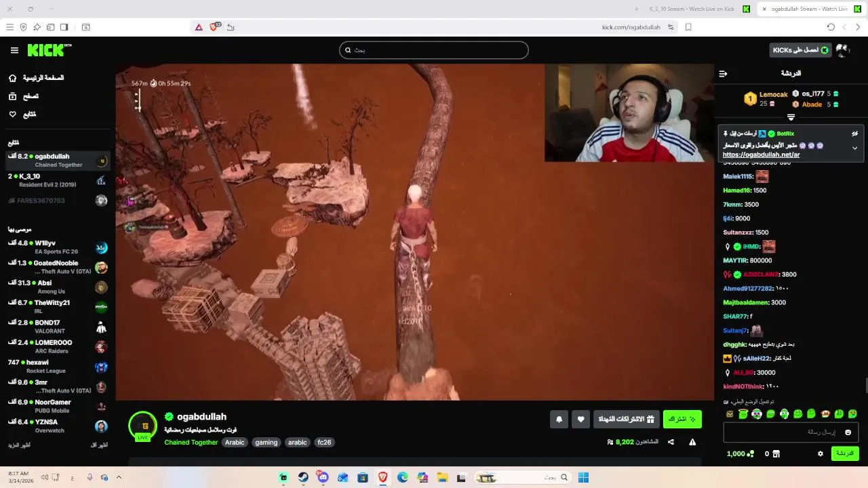Click the Windows Start button
The image size is (868, 488).
coord(583,478)
